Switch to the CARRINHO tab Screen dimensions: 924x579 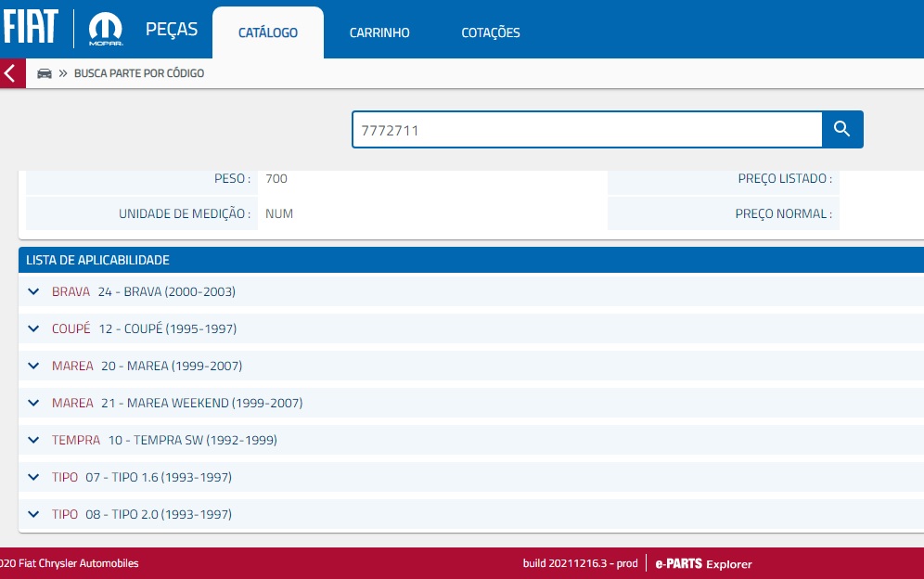[x=379, y=32]
